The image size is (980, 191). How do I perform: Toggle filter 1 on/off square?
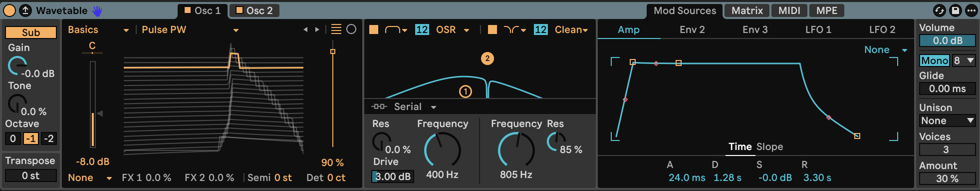373,30
